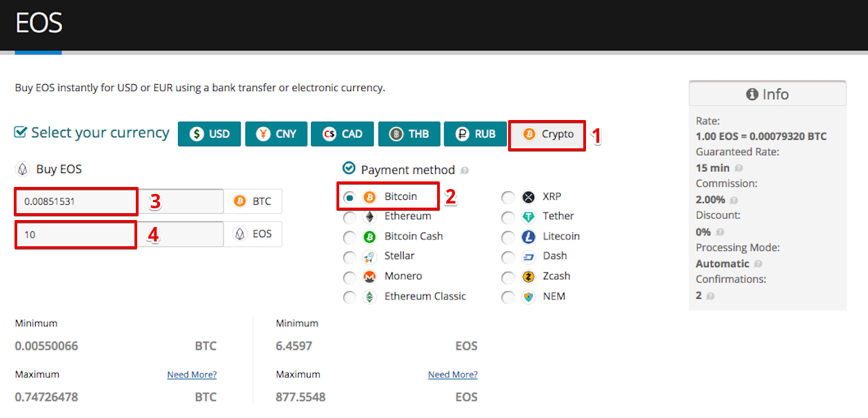Open Need More link under EOS maximum
The height and width of the screenshot is (418, 868).
click(453, 375)
